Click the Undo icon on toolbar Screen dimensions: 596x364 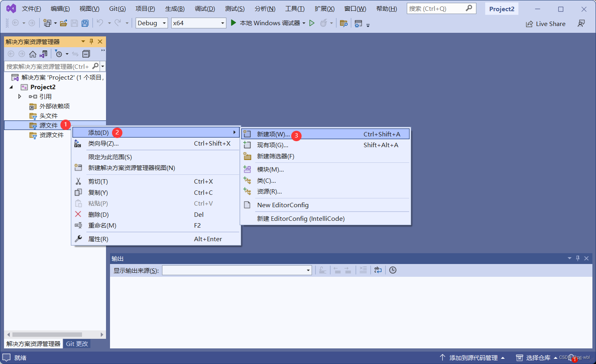point(100,23)
